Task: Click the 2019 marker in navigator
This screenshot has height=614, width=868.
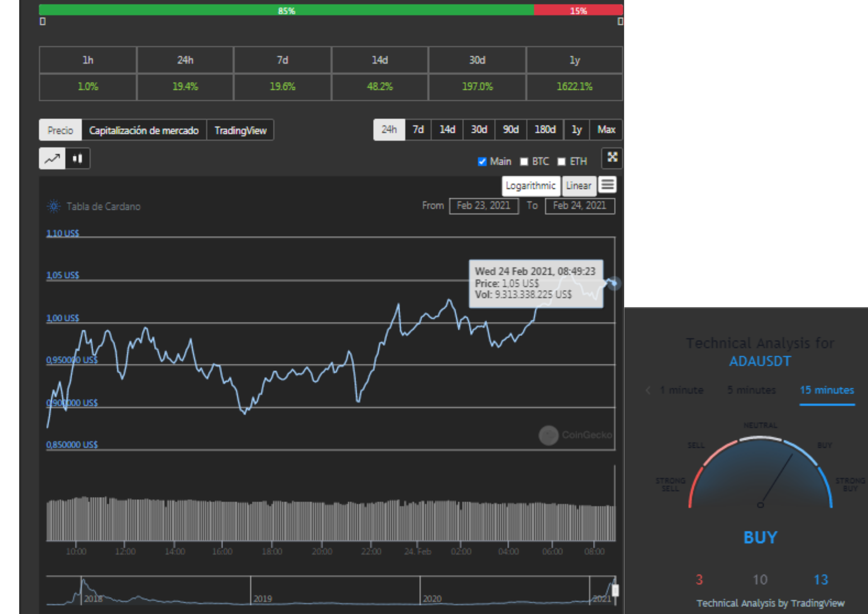Action: 263,599
